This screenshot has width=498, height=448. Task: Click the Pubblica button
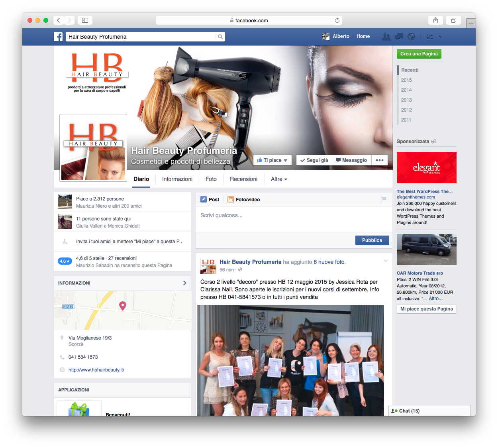(x=372, y=240)
